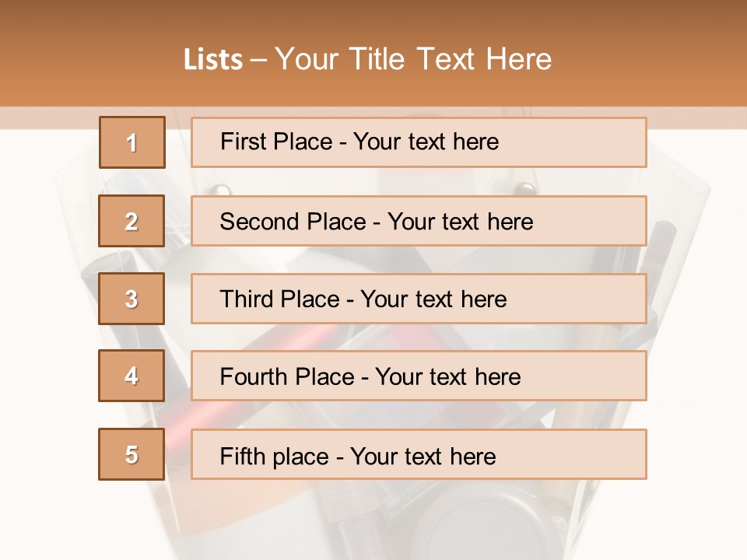
Task: Click the number 1 box
Action: click(132, 142)
